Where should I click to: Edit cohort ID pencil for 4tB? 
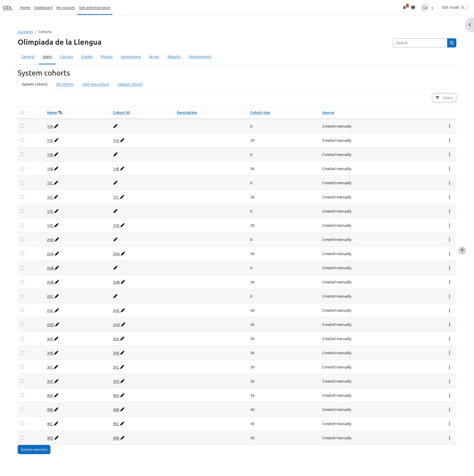123,410
